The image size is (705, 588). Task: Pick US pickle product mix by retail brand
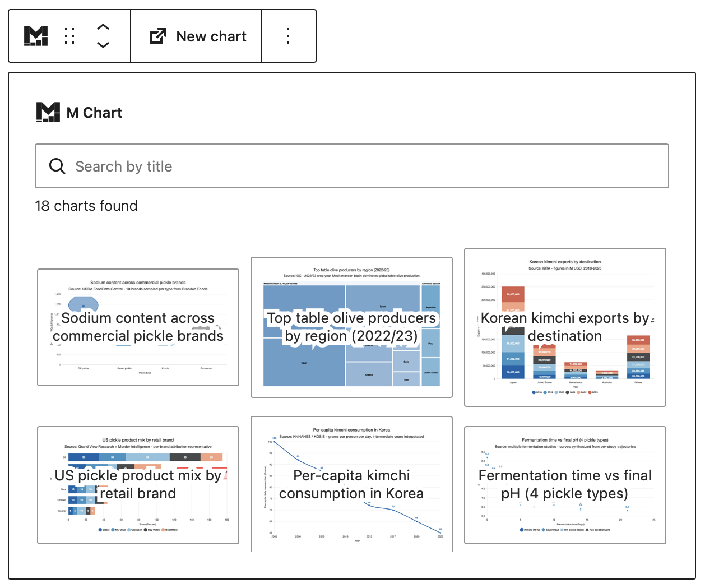click(138, 485)
